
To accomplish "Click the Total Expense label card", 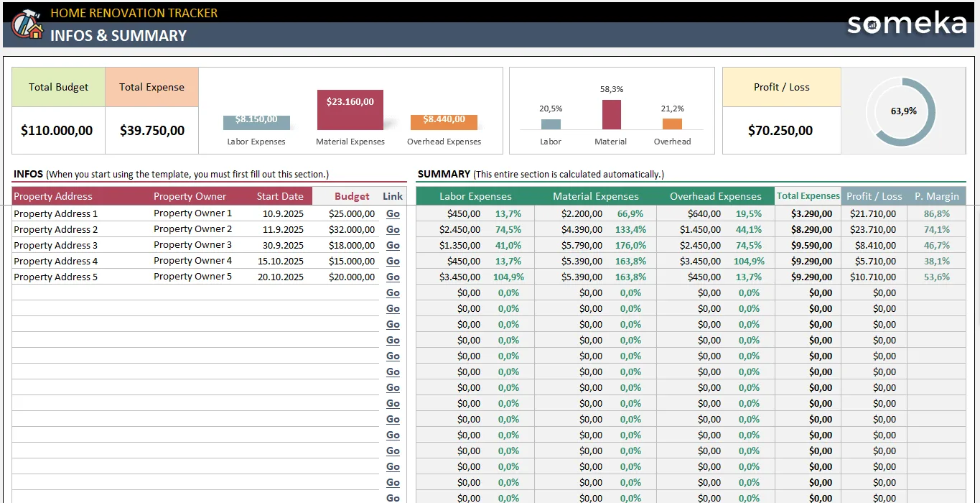I will [x=152, y=88].
